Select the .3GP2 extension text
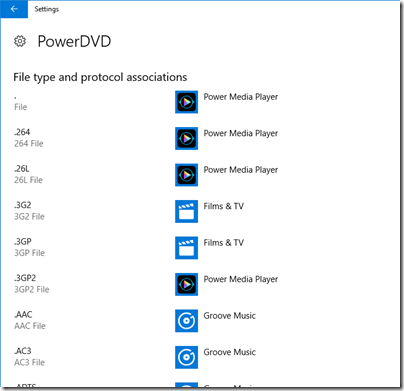 (25, 278)
